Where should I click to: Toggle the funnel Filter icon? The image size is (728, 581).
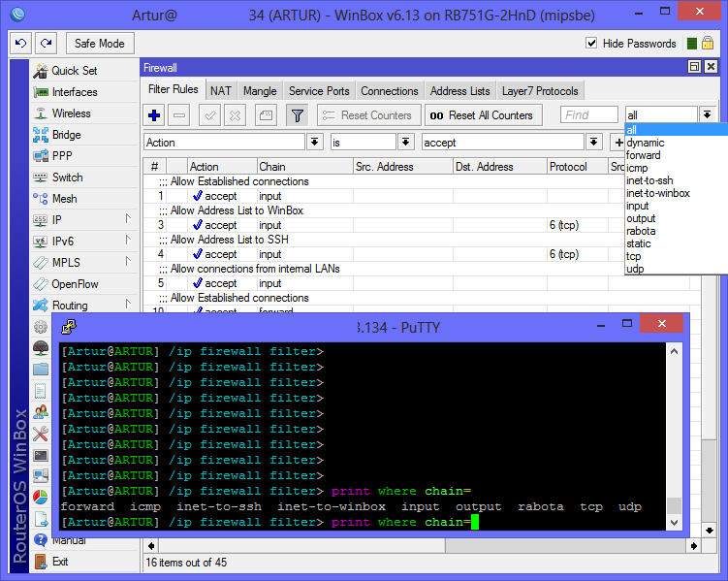click(x=298, y=115)
